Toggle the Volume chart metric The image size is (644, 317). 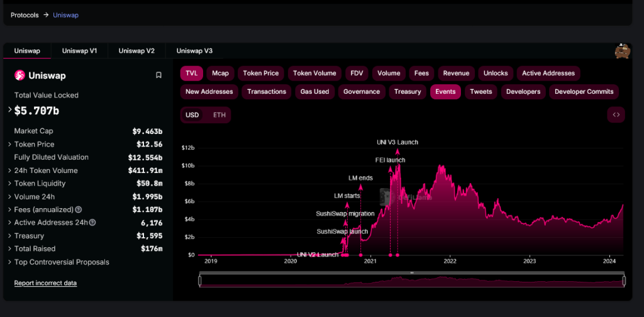point(389,73)
